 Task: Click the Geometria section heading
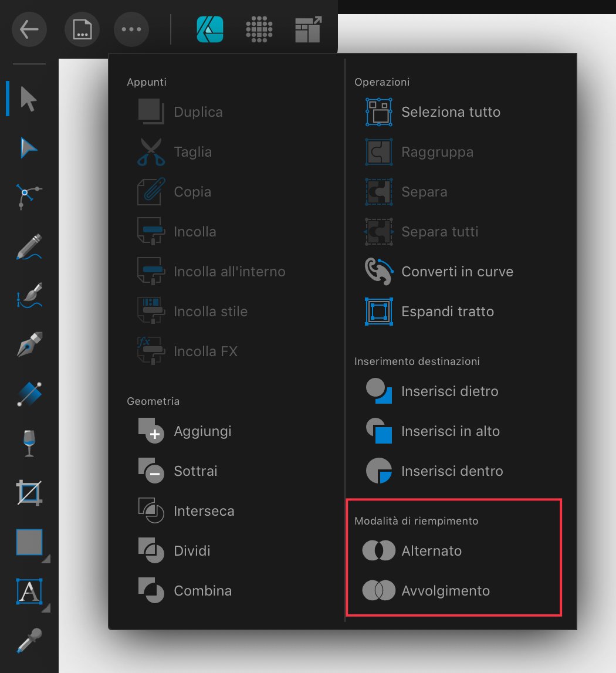pos(153,401)
